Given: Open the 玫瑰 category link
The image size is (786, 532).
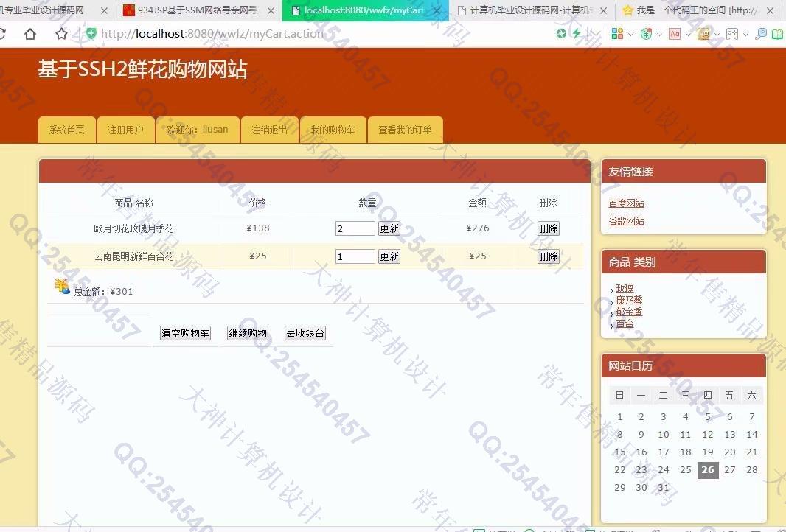Looking at the screenshot, I should point(625,288).
